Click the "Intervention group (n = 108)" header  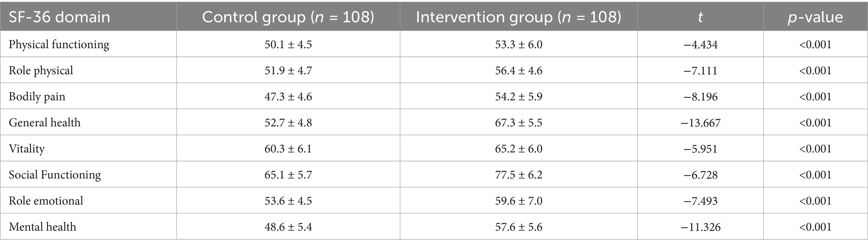pyautogui.click(x=519, y=17)
